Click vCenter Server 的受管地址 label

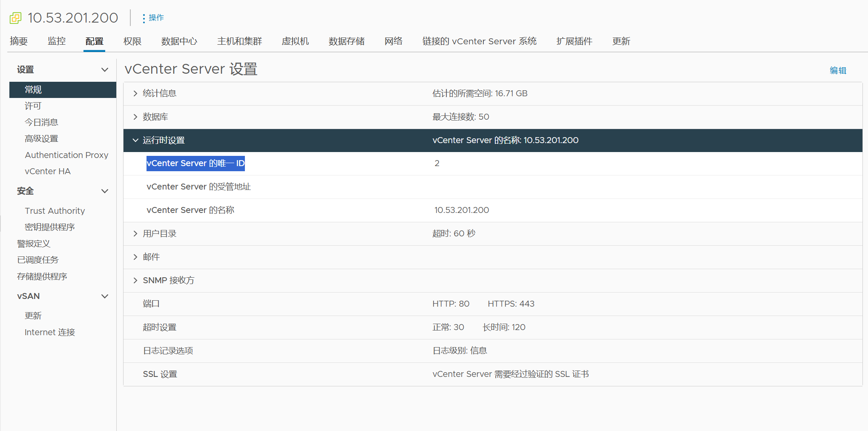tap(198, 187)
